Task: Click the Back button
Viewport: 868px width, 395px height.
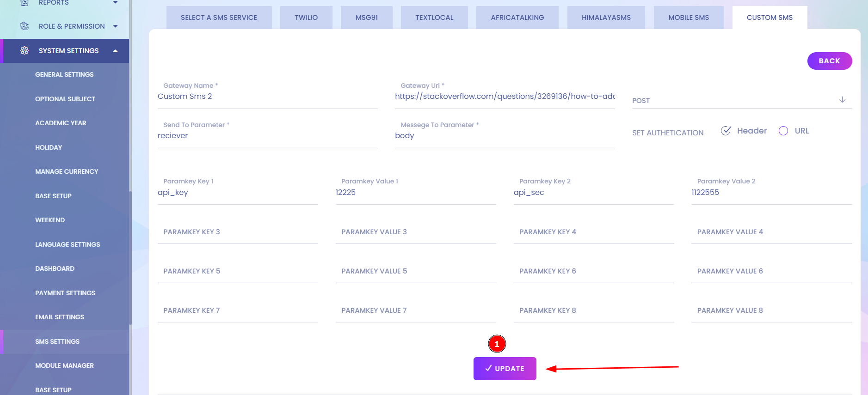Action: pos(829,61)
